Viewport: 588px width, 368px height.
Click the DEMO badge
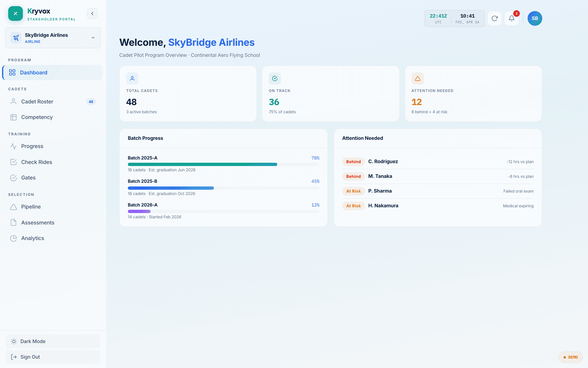[570, 357]
